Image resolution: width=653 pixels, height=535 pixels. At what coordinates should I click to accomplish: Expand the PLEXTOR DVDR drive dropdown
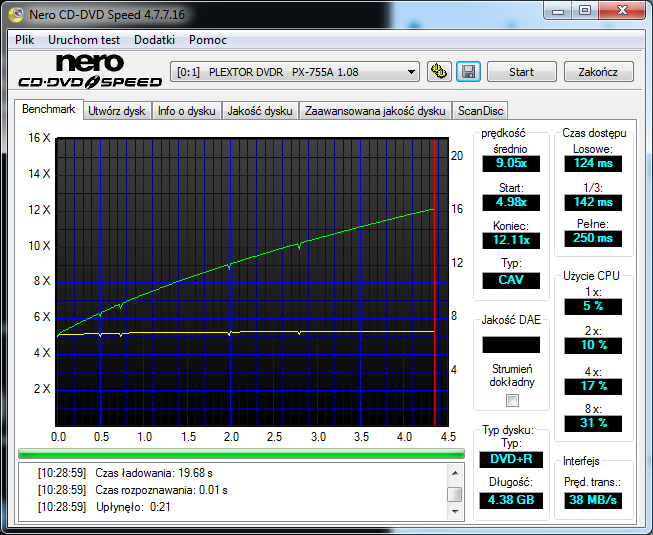pyautogui.click(x=294, y=72)
